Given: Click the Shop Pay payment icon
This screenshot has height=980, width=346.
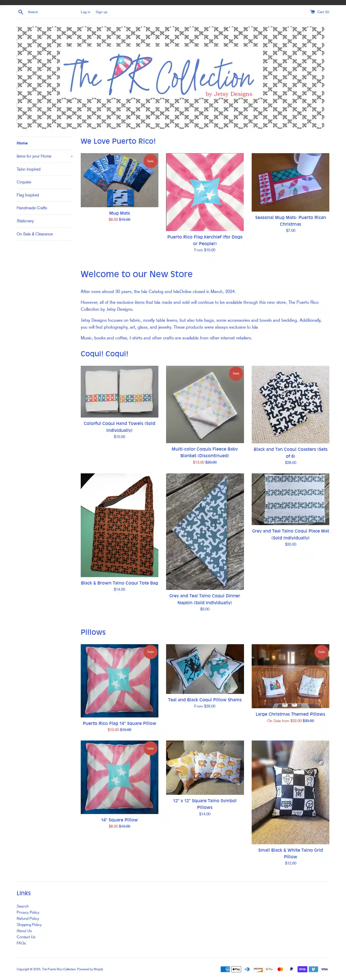Looking at the screenshot, I should (302, 969).
